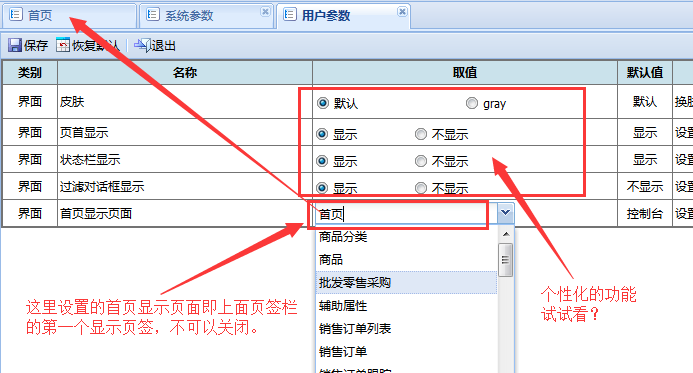The width and height of the screenshot is (693, 373).
Task: Click the restore defaults icon
Action: click(x=63, y=45)
